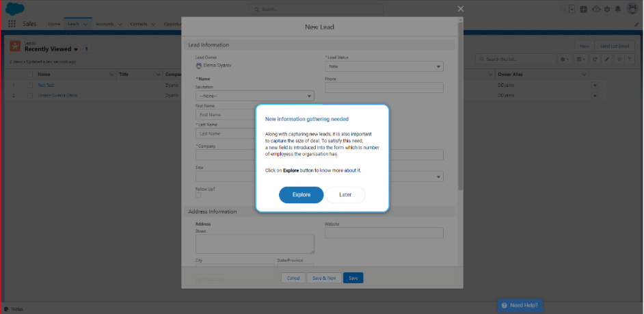This screenshot has height=314, width=644.
Task: Open the display-as table icon
Action: point(580,60)
